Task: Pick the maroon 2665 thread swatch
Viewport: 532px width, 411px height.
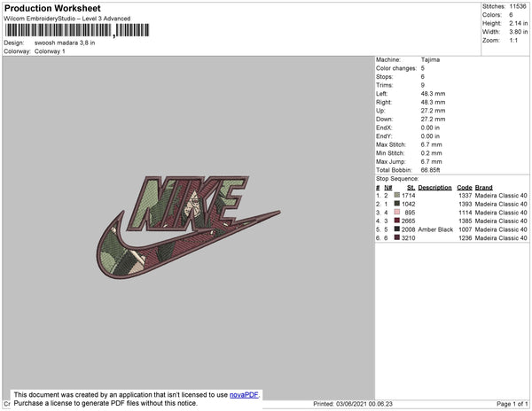Action: (397, 221)
